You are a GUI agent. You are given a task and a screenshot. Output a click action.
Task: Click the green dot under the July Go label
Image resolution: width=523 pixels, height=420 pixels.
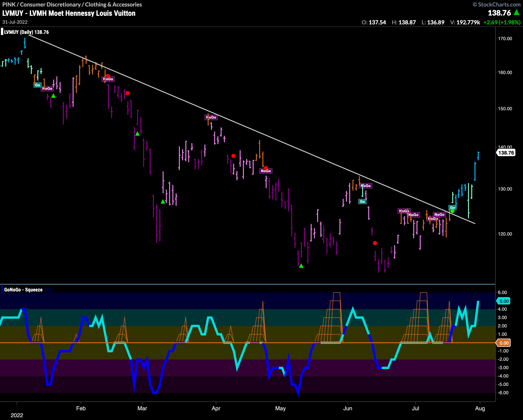point(452,211)
